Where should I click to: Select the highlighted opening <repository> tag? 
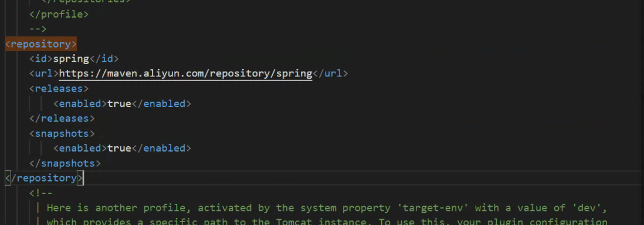pyautogui.click(x=40, y=44)
